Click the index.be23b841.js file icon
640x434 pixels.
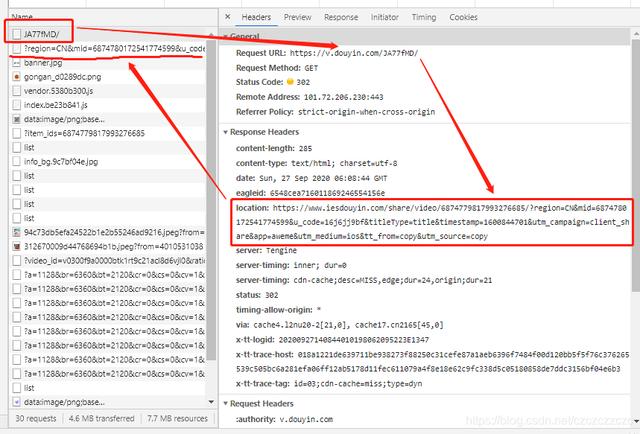16,104
